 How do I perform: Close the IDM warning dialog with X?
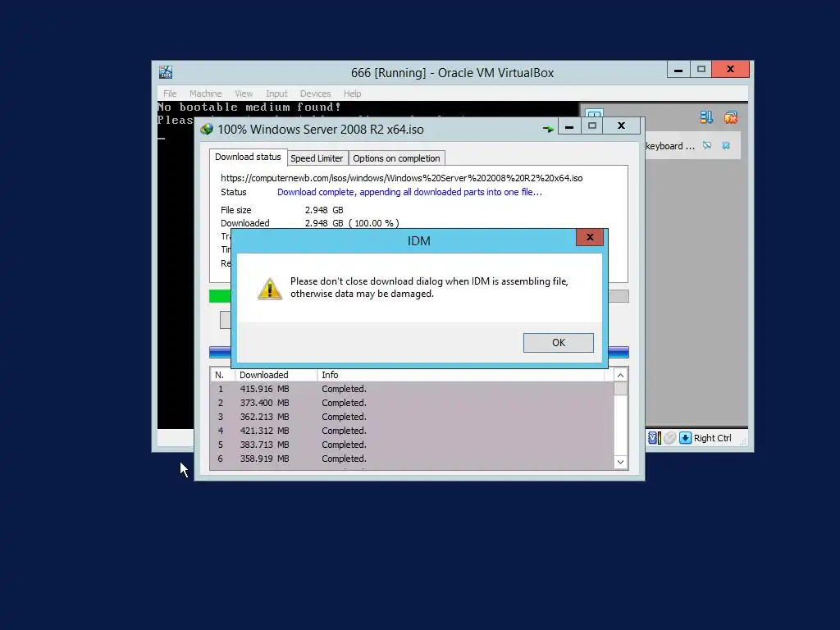[x=590, y=237]
